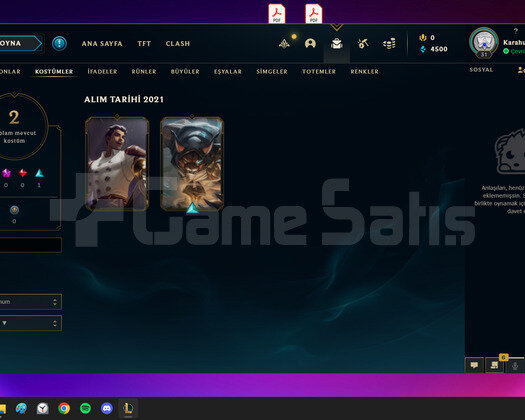Click the add friend icon
The width and height of the screenshot is (525, 420).
521,70
